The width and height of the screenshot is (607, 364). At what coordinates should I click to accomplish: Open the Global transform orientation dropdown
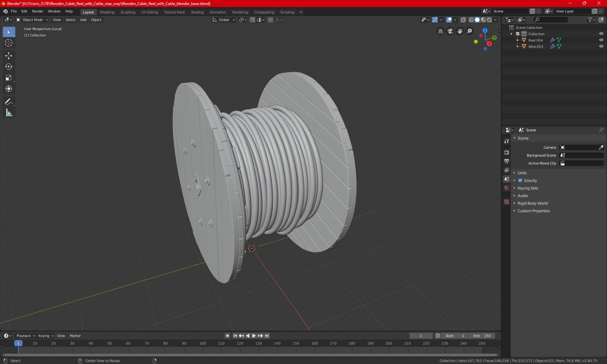(224, 20)
